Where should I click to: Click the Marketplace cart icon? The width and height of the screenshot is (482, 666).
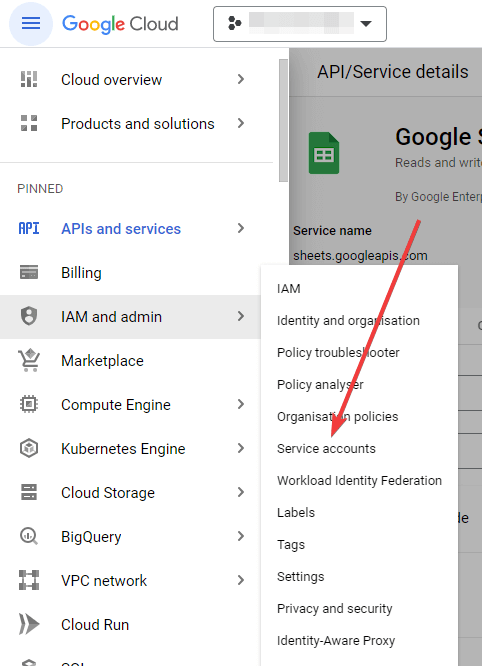(x=29, y=360)
